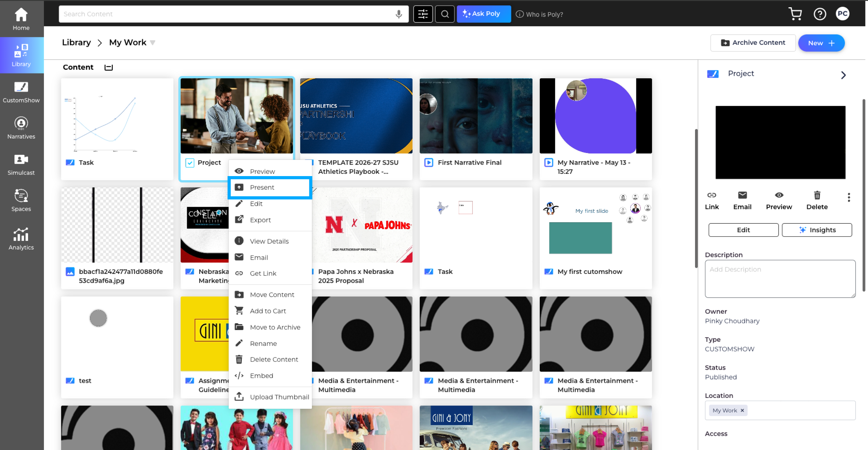Open the TEMPLATE SJSU Athletics Playbook thumbnail
The width and height of the screenshot is (868, 450).
tap(356, 116)
